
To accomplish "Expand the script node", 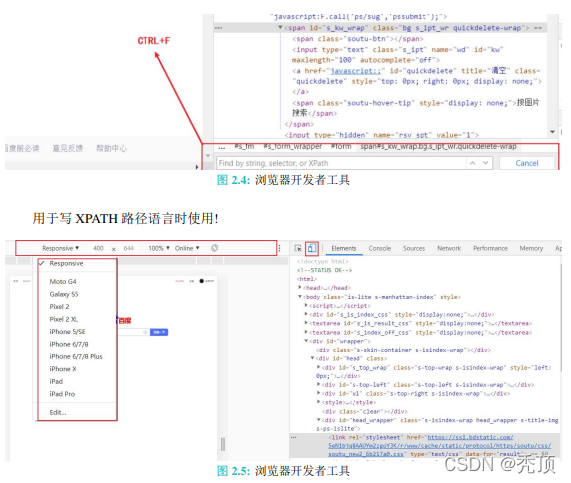I will coord(306,306).
